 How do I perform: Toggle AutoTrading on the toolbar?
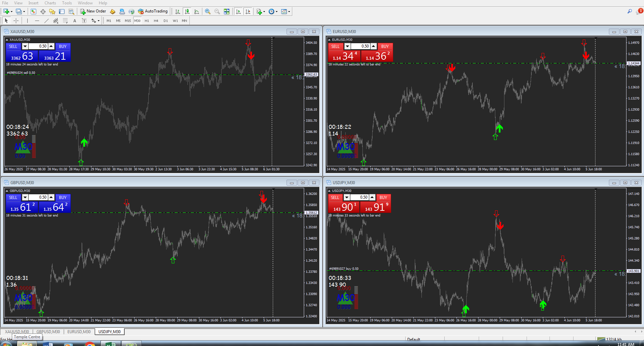(x=153, y=11)
